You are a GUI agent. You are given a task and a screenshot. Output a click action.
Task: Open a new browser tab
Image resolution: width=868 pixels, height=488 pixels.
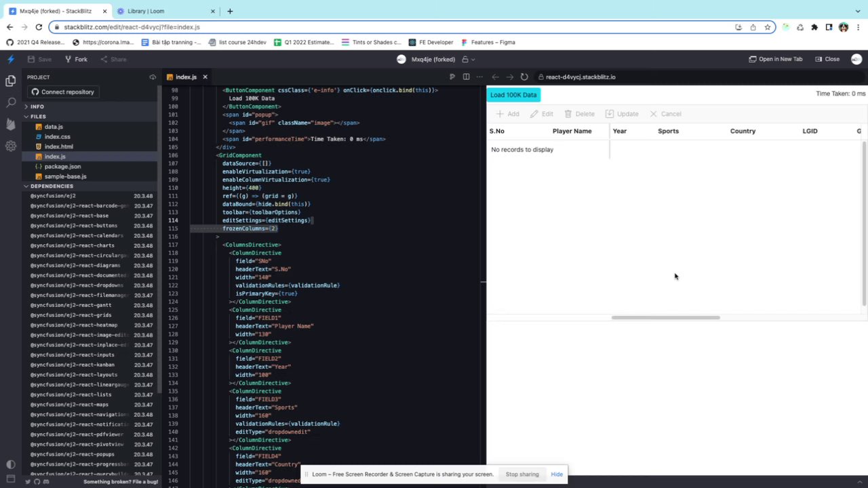tap(230, 11)
